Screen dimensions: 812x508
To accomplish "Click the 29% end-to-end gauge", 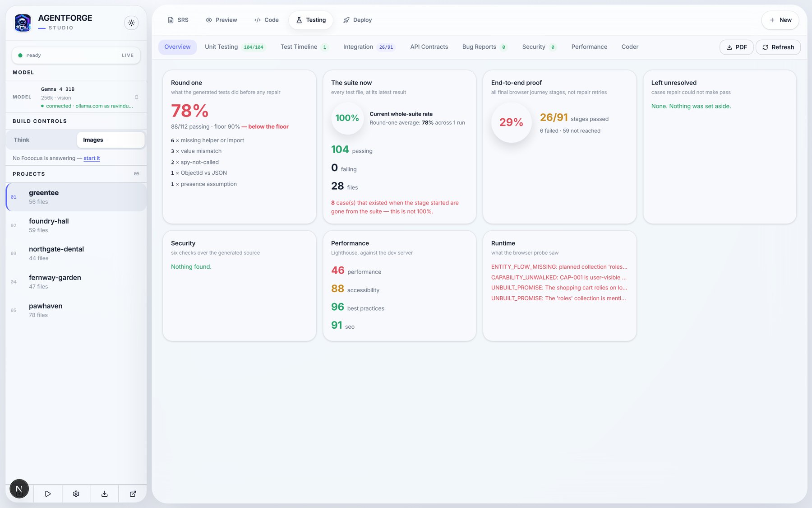I will [x=511, y=122].
